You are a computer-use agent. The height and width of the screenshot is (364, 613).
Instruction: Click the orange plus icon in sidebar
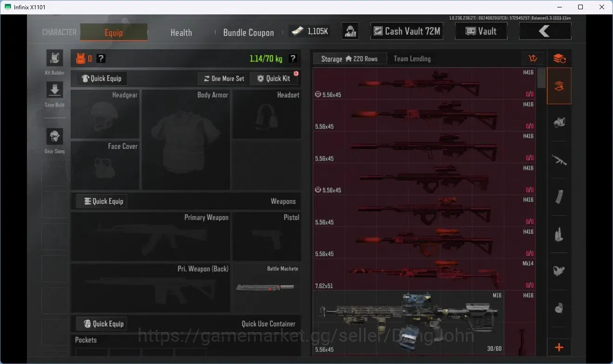pos(559,347)
